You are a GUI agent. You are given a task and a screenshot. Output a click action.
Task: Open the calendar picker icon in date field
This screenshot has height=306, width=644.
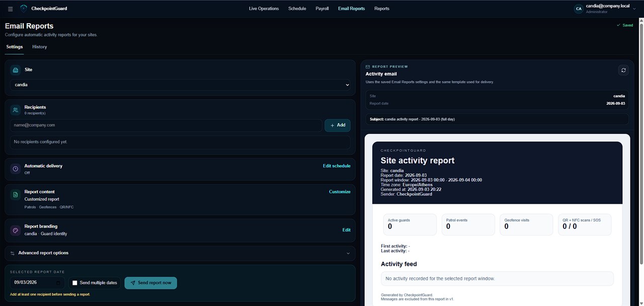pos(59,283)
